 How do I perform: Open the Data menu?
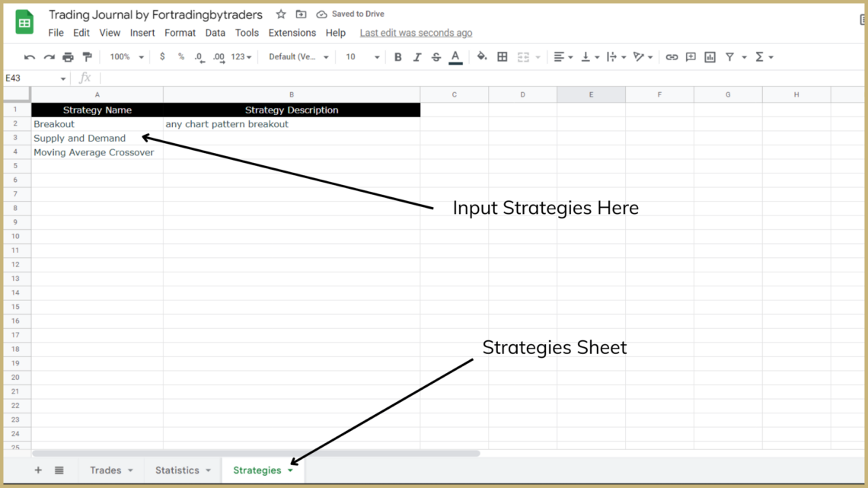click(215, 33)
